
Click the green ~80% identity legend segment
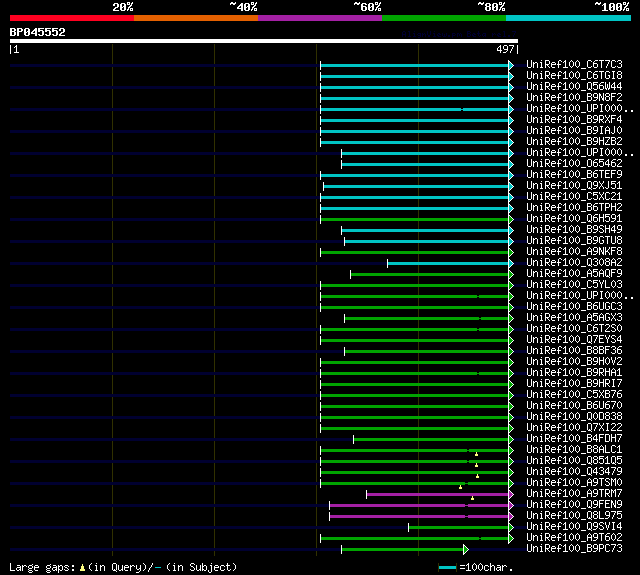444,18
